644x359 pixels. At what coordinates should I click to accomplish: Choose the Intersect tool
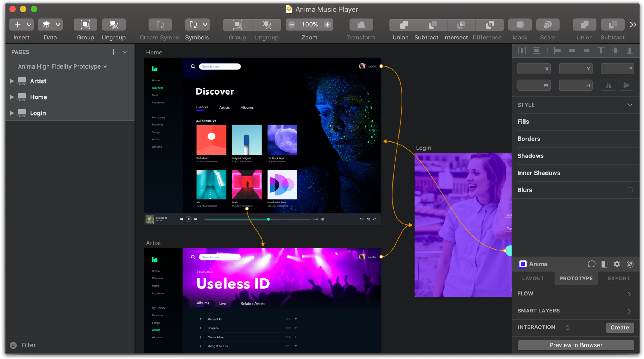(461, 25)
